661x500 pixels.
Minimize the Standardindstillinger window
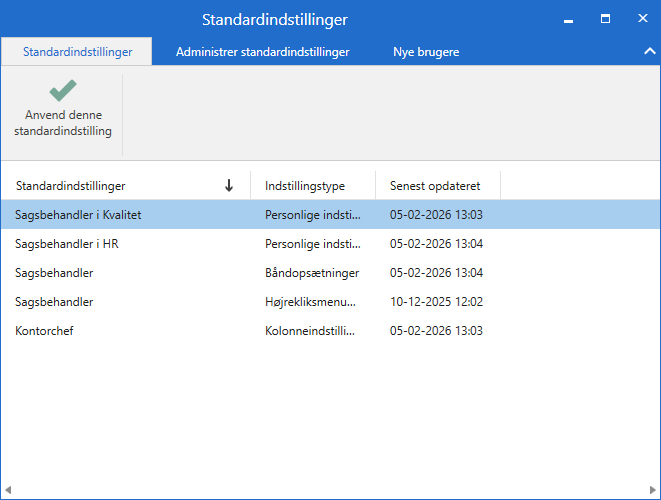point(568,19)
